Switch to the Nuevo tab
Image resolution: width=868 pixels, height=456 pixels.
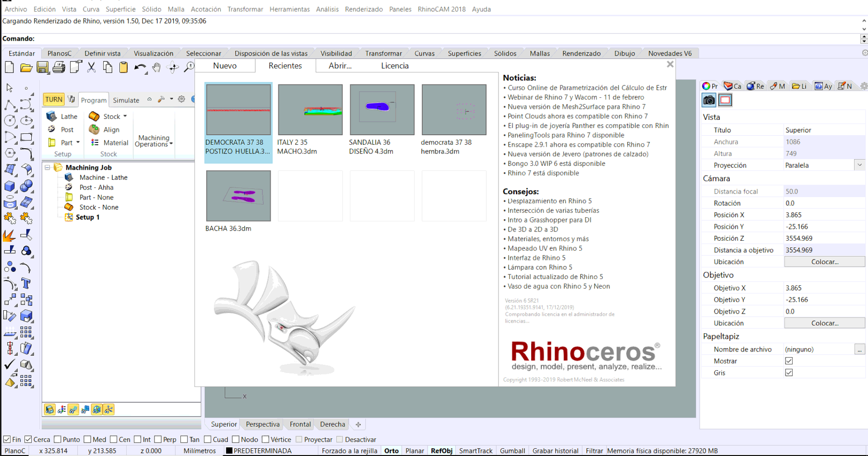pos(225,66)
